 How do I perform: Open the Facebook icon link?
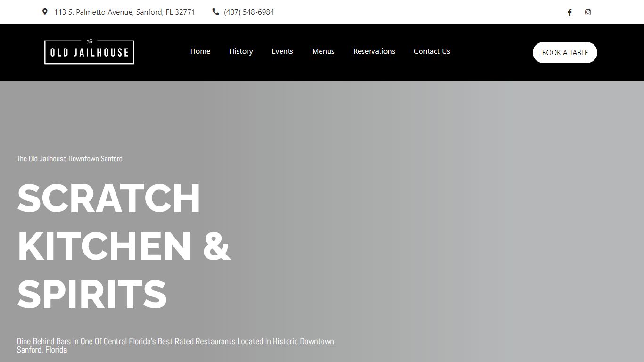pyautogui.click(x=570, y=12)
